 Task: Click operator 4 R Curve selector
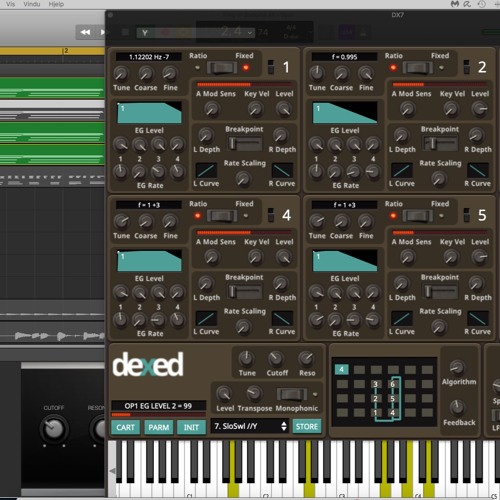click(x=282, y=318)
